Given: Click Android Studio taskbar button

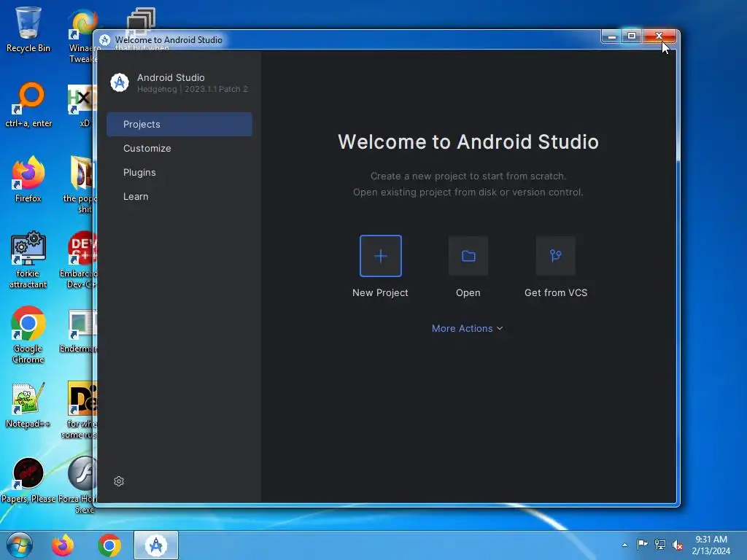Looking at the screenshot, I should (x=156, y=545).
